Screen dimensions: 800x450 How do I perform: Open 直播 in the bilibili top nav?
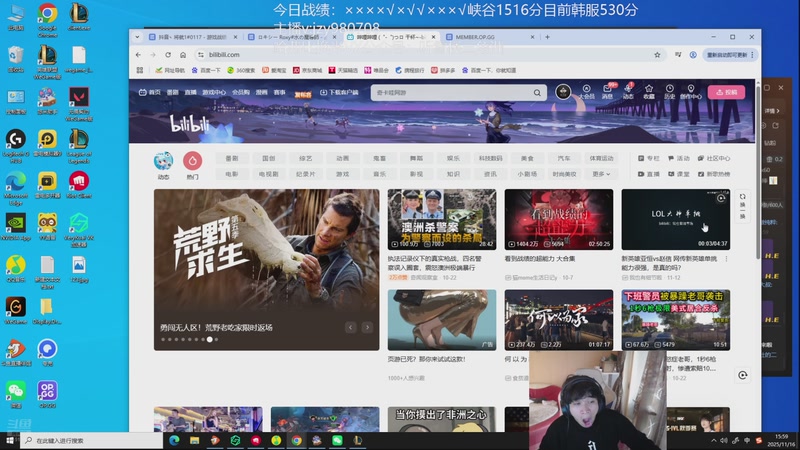point(190,92)
